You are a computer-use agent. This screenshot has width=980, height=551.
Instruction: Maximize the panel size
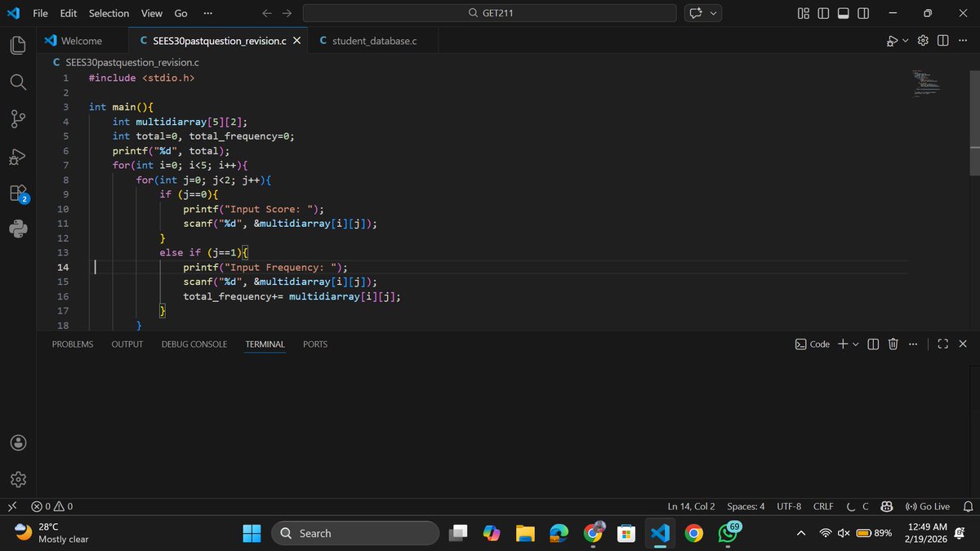point(942,344)
